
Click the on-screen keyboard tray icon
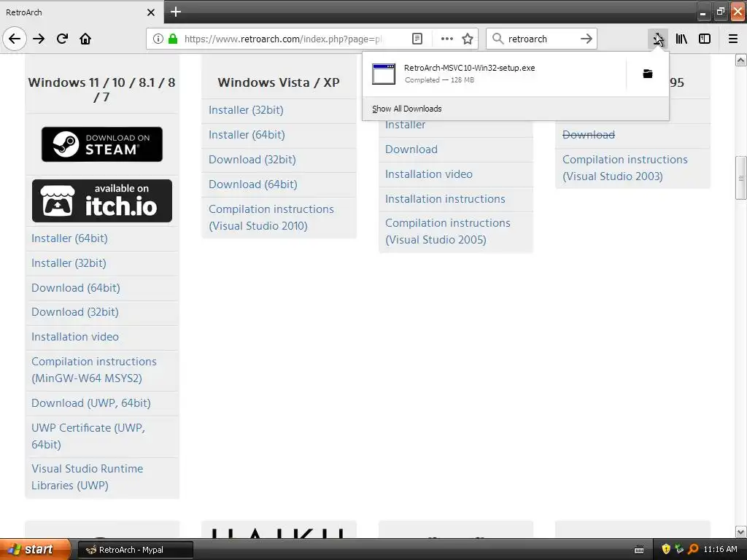tap(639, 550)
